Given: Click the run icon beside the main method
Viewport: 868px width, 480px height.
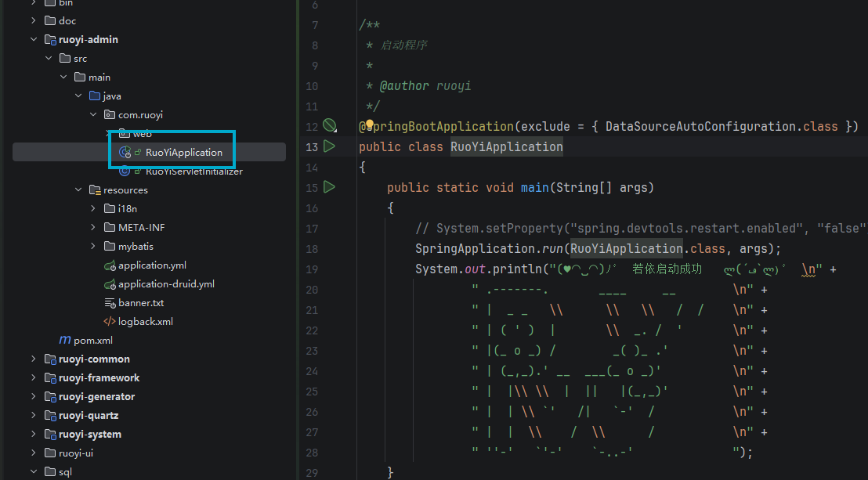Looking at the screenshot, I should point(329,187).
